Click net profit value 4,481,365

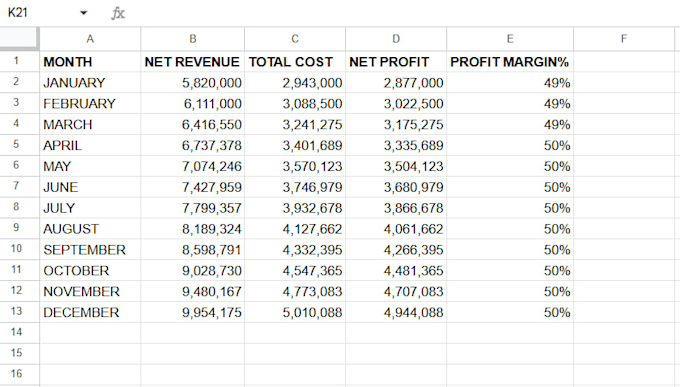(396, 270)
